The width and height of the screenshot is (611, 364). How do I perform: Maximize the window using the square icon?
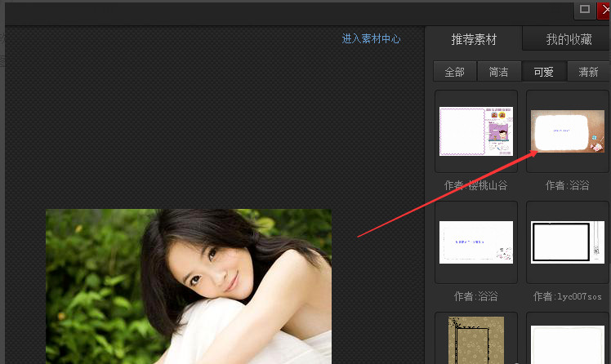click(x=584, y=10)
